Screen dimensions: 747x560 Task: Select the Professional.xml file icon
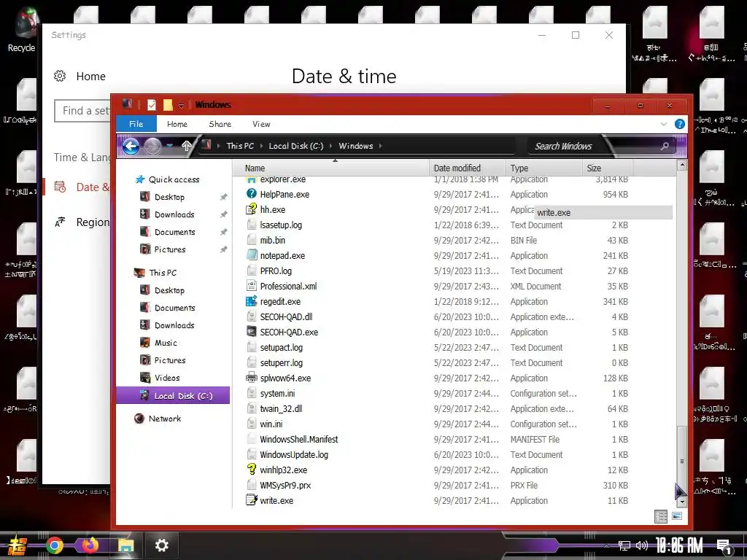252,286
